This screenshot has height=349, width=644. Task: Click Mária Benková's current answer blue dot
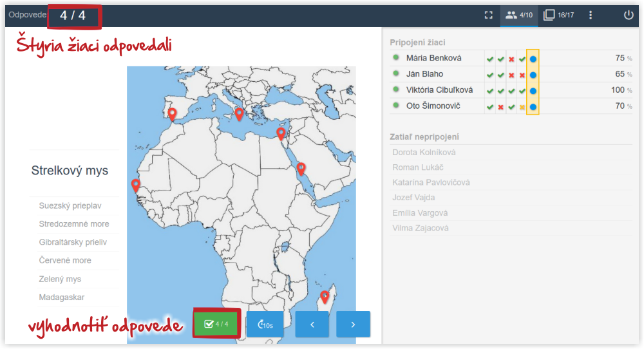533,59
